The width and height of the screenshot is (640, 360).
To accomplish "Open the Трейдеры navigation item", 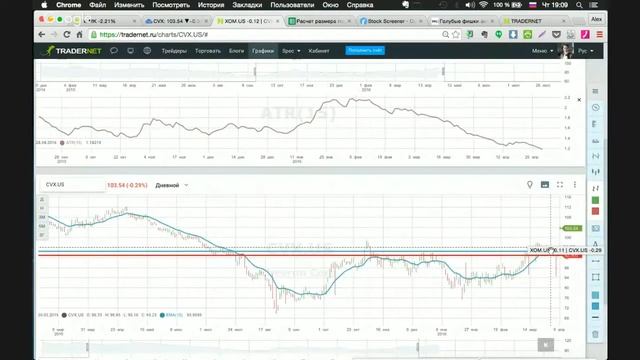I will (x=174, y=51).
